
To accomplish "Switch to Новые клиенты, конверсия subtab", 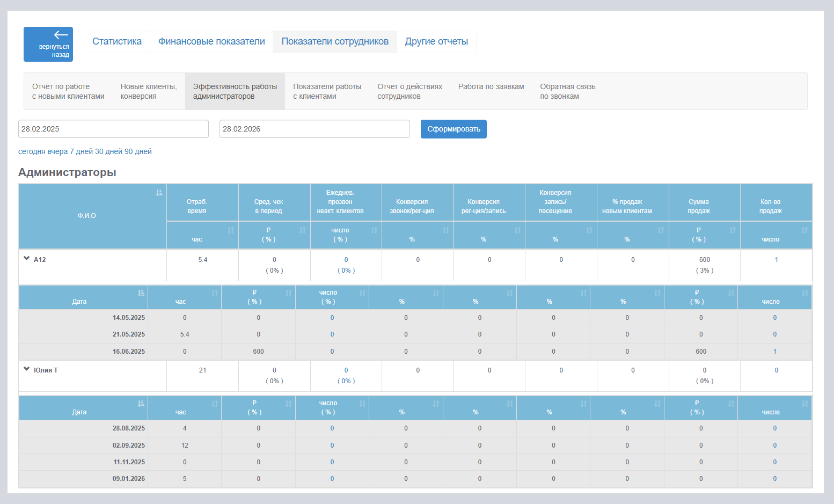I will (x=149, y=91).
